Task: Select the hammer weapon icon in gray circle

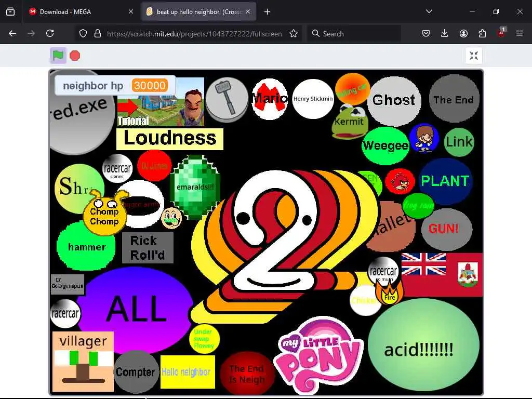Action: coord(227,99)
